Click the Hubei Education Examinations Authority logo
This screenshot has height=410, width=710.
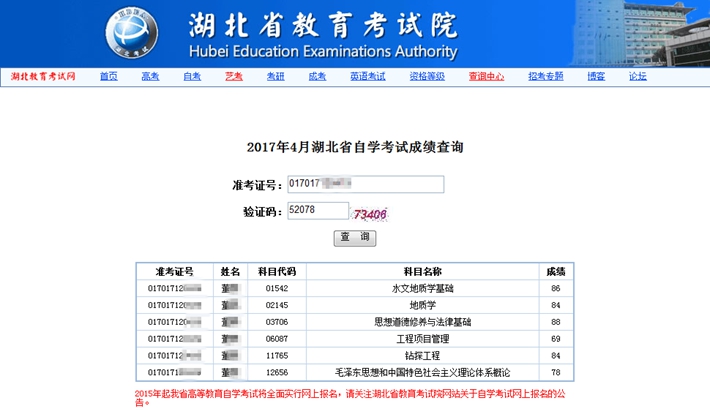coord(132,33)
